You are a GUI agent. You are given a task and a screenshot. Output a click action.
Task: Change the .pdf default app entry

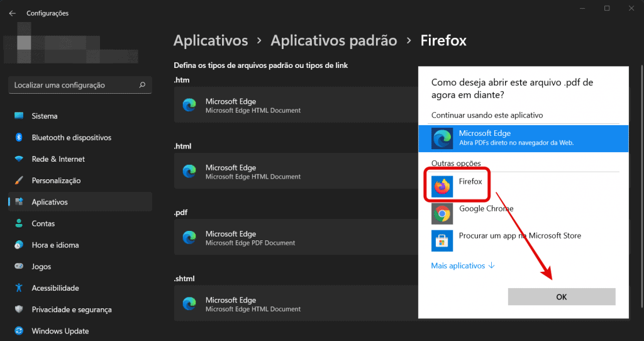point(296,237)
